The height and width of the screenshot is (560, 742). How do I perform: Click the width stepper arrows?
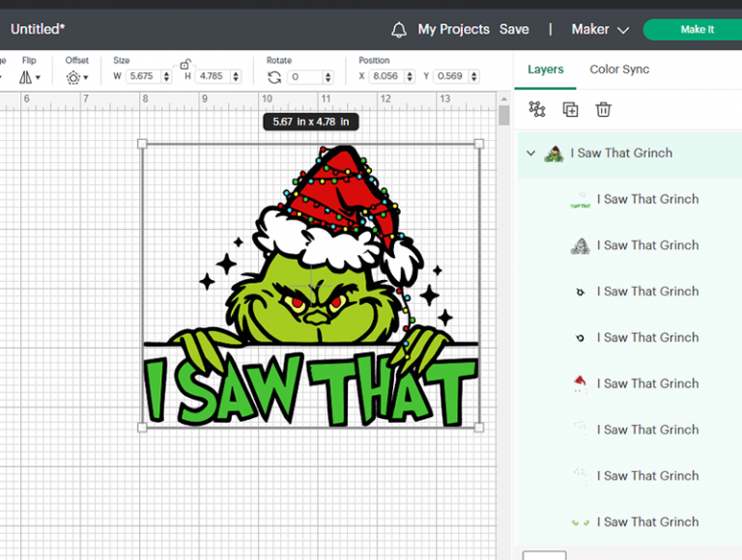pos(166,76)
